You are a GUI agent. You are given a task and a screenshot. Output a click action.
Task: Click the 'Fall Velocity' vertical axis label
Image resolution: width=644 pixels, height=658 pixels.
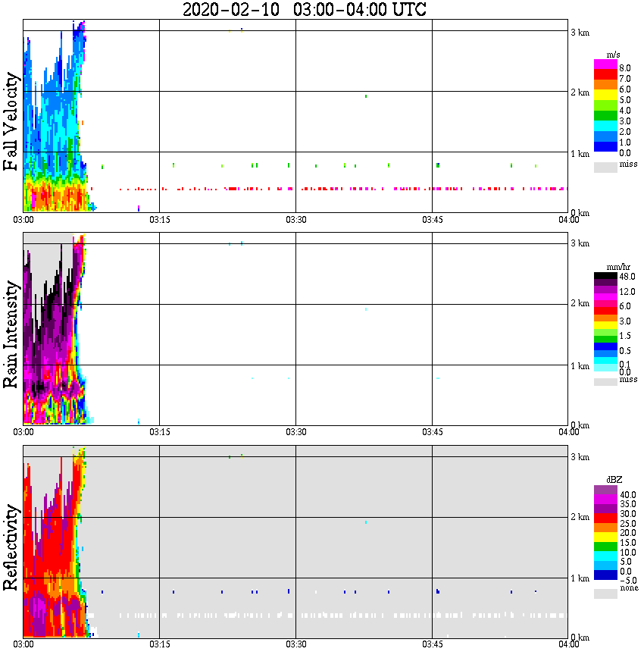(x=11, y=121)
